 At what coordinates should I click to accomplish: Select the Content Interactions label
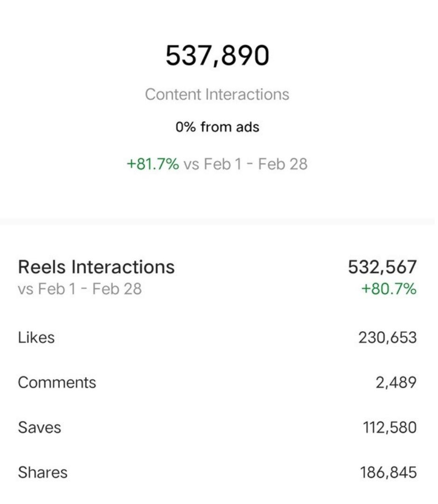(x=217, y=94)
